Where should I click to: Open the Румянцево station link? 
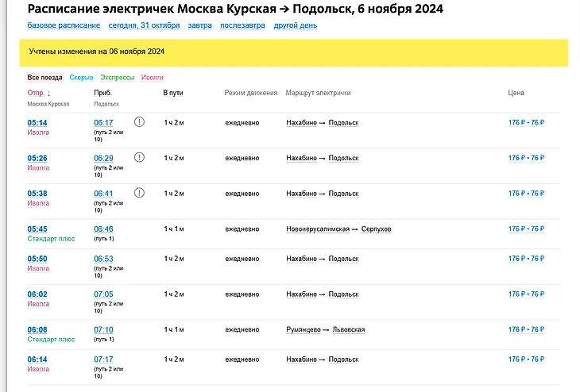tap(304, 329)
